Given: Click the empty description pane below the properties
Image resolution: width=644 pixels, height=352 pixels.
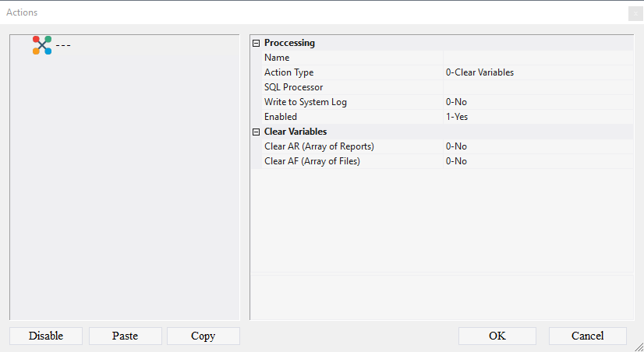Looking at the screenshot, I should coord(441,296).
